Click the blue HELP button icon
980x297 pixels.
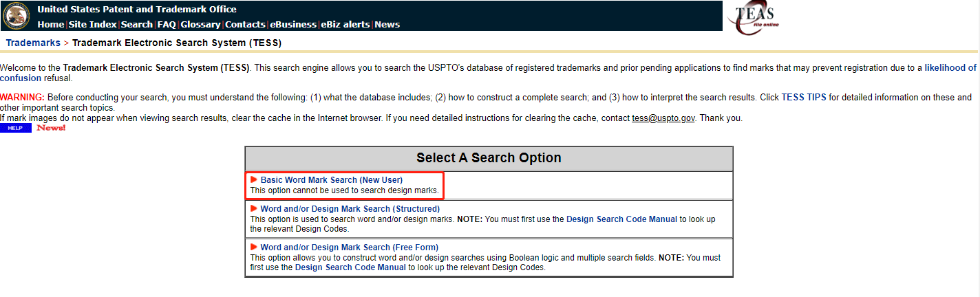[15, 128]
